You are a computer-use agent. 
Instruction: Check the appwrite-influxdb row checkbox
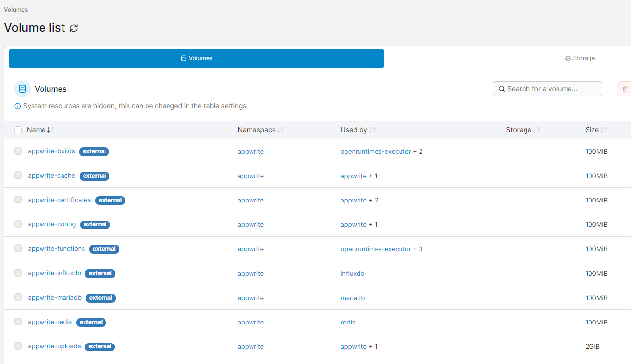coord(18,273)
